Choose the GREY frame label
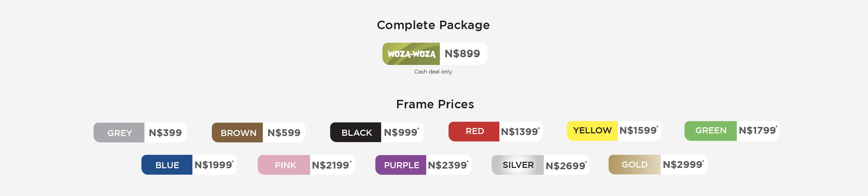The image size is (868, 196). [x=119, y=133]
